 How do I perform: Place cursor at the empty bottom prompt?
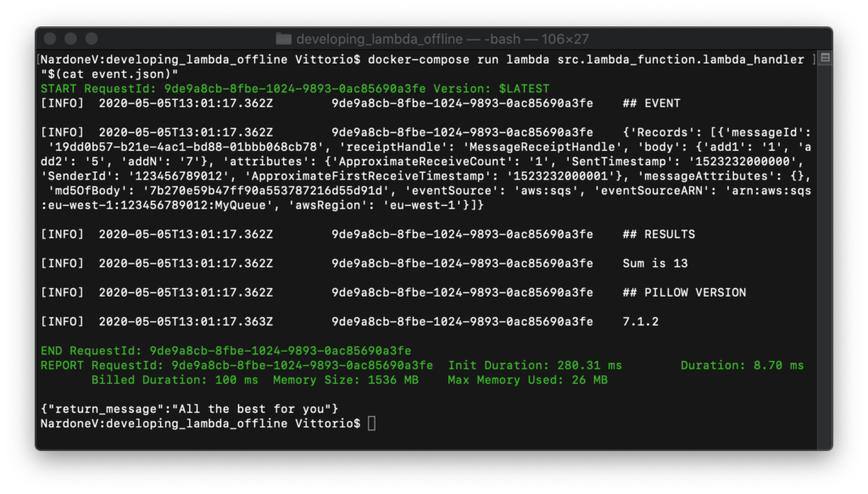(x=372, y=423)
